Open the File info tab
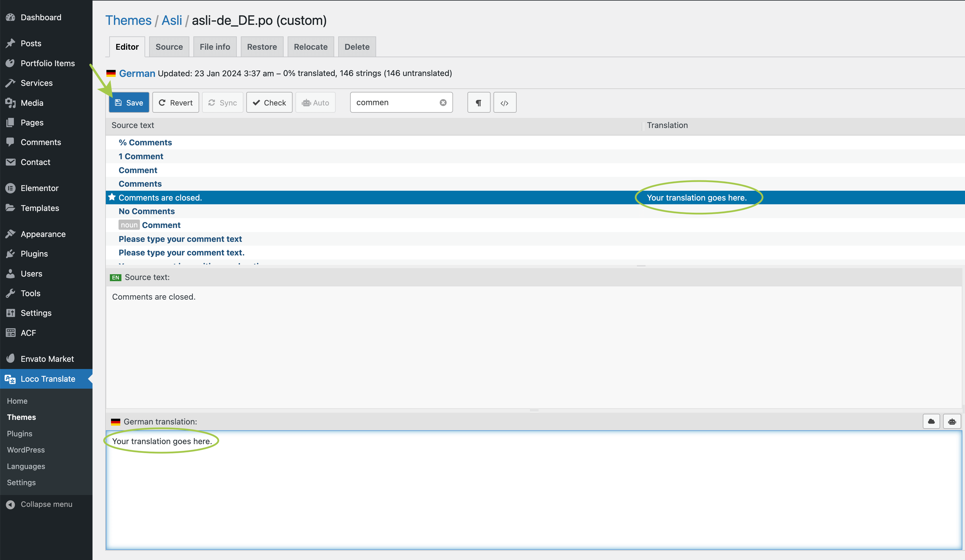 coord(215,47)
